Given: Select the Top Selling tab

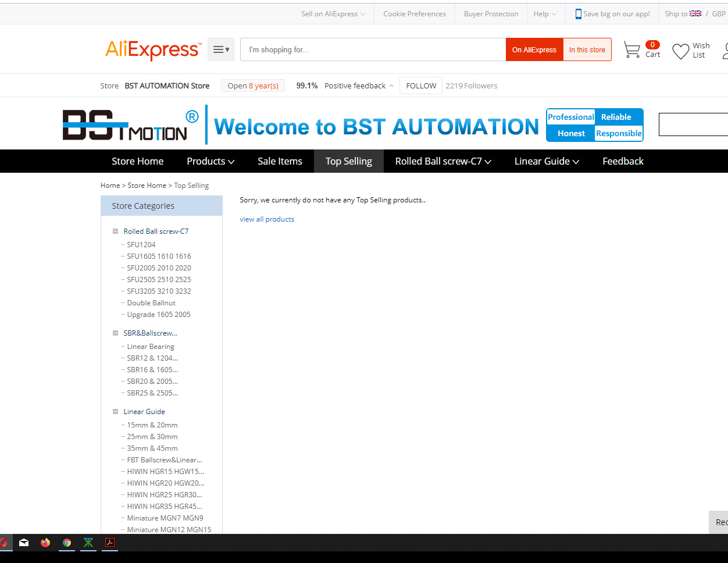Looking at the screenshot, I should pos(349,161).
